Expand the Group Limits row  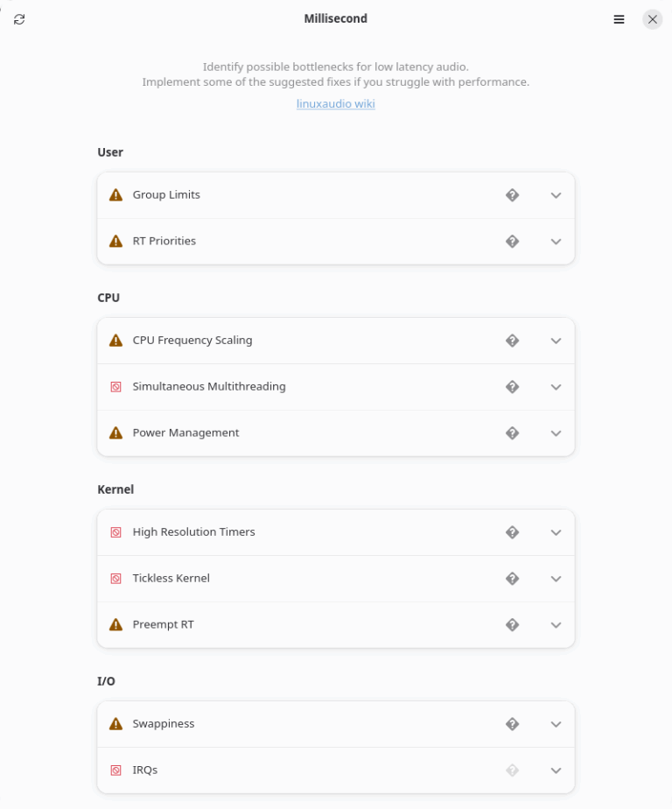pyautogui.click(x=556, y=195)
